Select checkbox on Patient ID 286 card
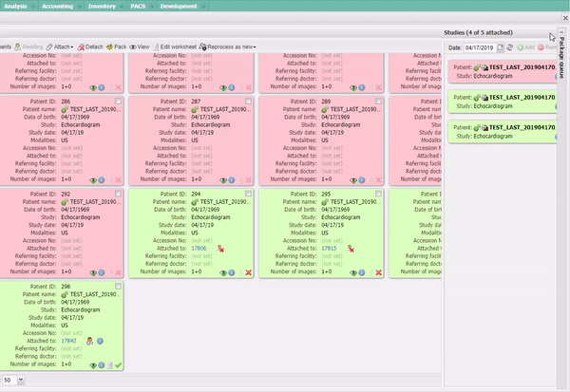Viewport: 570px width, 392px height. click(x=118, y=101)
